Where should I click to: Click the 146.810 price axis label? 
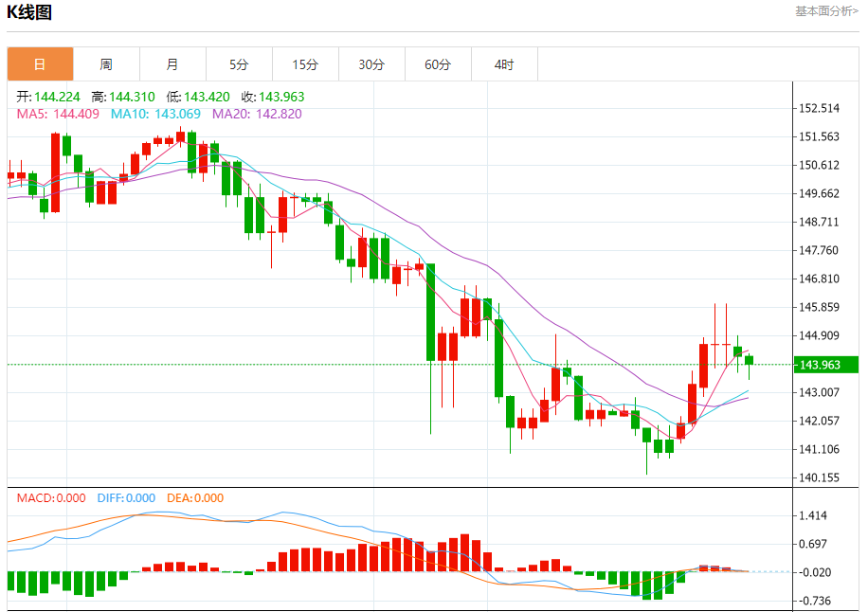pos(820,279)
